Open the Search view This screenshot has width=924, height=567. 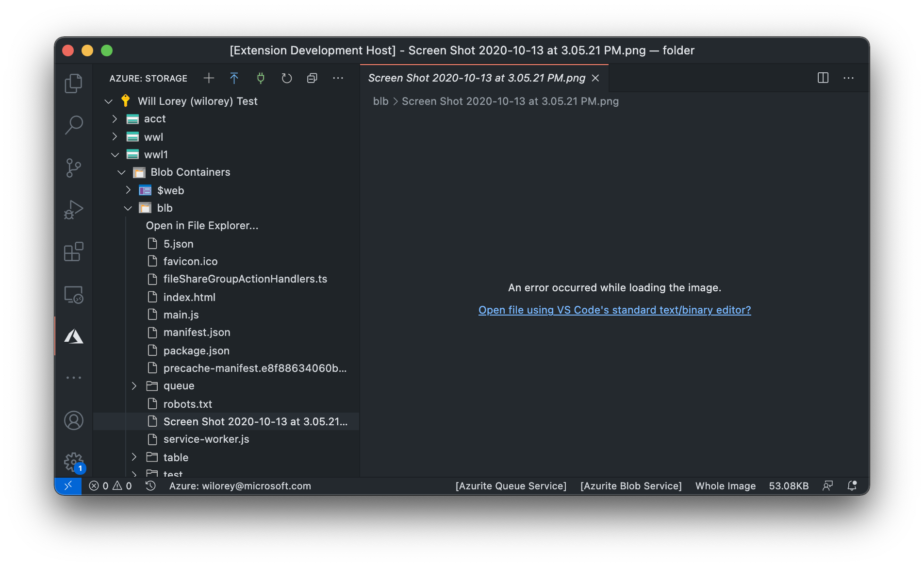click(73, 125)
